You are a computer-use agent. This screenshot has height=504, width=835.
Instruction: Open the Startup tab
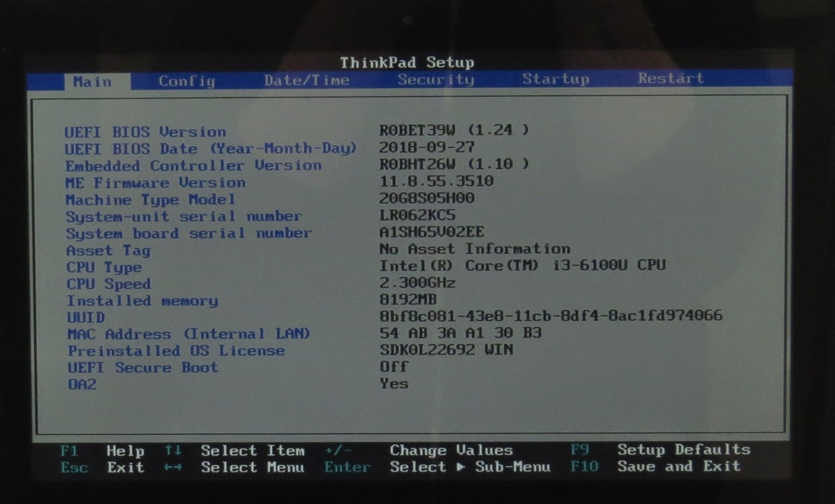coord(556,79)
